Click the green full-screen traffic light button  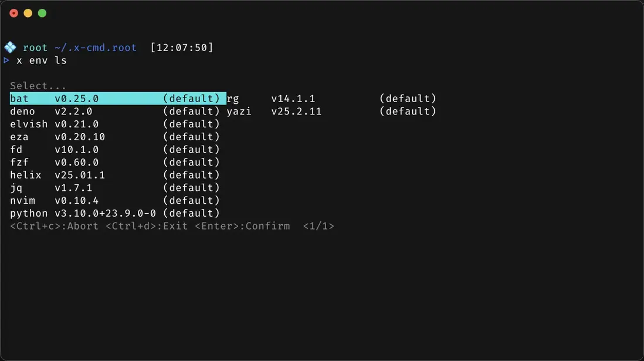coord(42,12)
